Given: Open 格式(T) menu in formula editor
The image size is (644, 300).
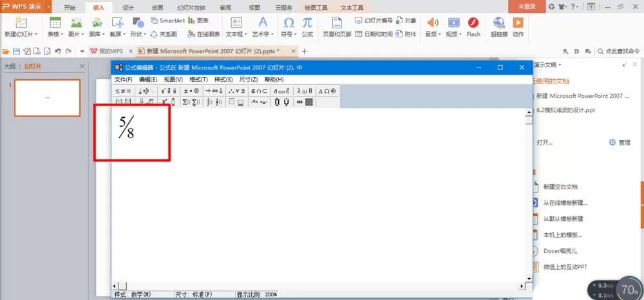Looking at the screenshot, I should [199, 79].
